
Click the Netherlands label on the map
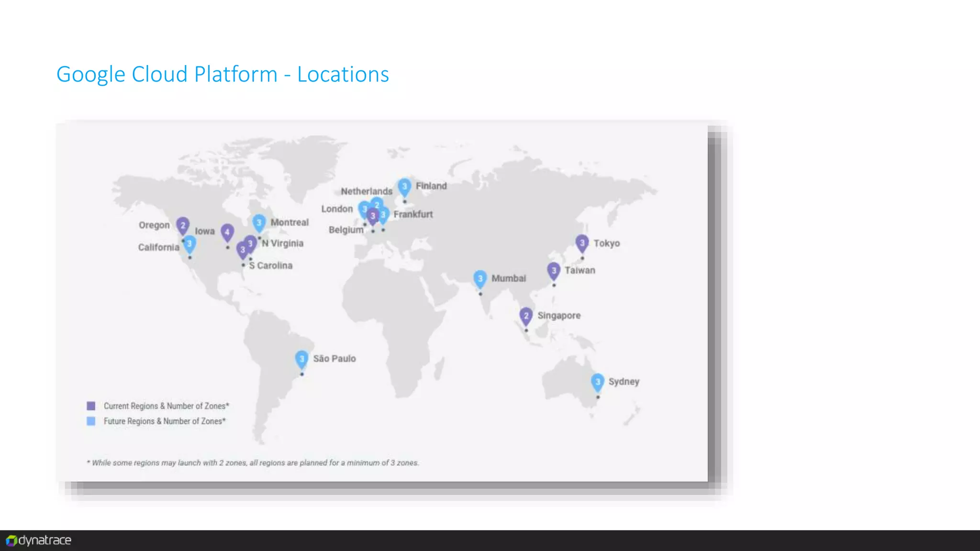[x=367, y=191]
